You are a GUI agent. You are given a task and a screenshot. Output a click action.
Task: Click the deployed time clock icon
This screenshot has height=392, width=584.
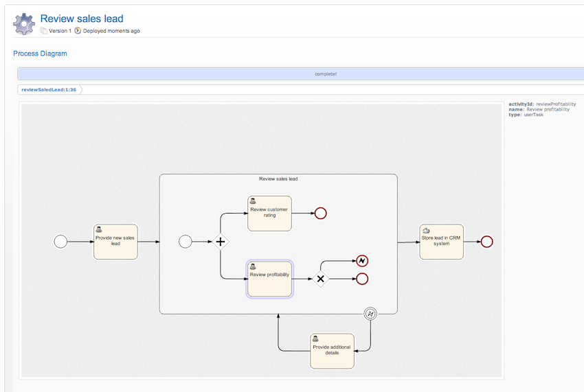[x=78, y=31]
